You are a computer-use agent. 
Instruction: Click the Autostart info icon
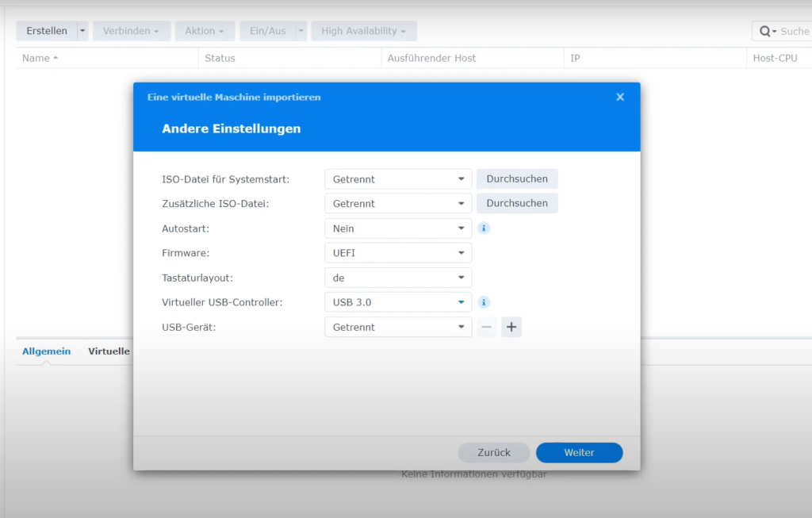coord(484,228)
